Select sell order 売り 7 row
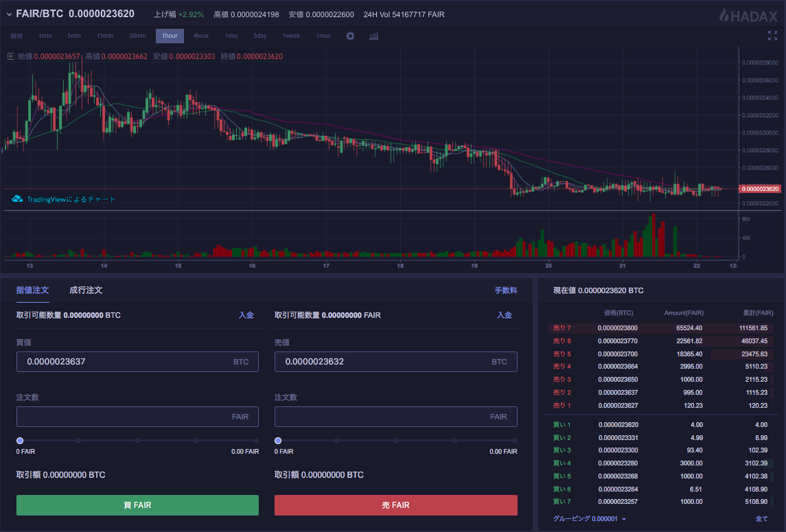This screenshot has height=532, width=786. pos(660,328)
